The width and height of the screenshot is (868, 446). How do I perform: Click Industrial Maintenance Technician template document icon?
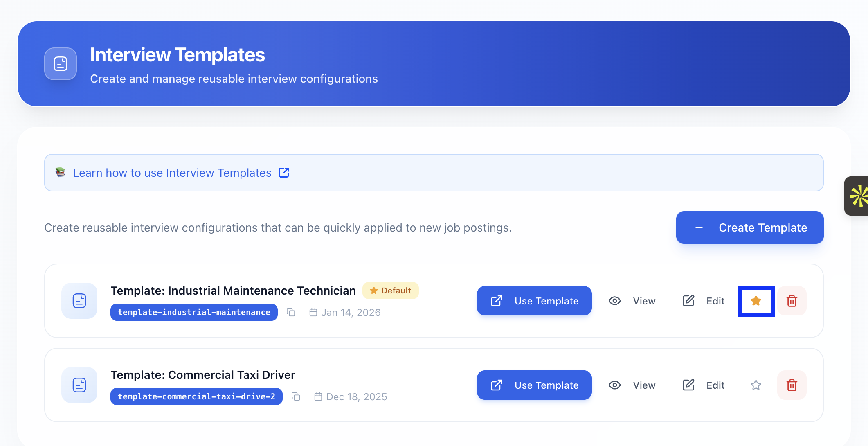tap(79, 301)
